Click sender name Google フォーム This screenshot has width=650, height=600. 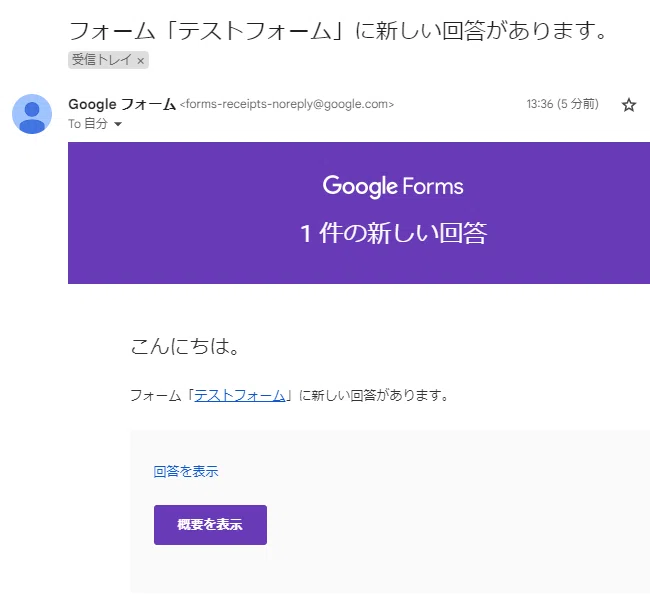coord(122,104)
